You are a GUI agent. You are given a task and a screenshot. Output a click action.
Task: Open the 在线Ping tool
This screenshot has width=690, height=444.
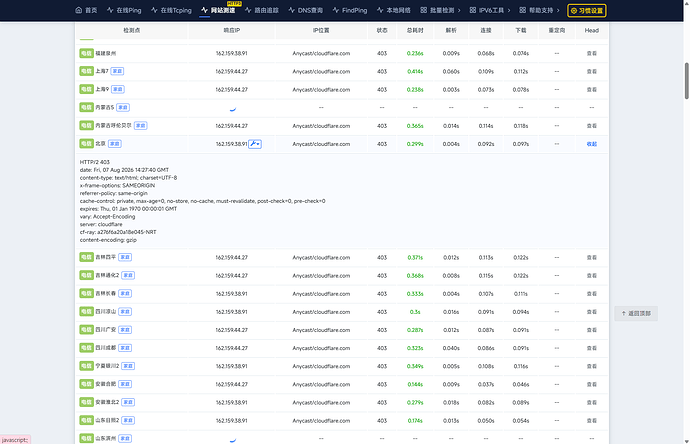tap(124, 10)
